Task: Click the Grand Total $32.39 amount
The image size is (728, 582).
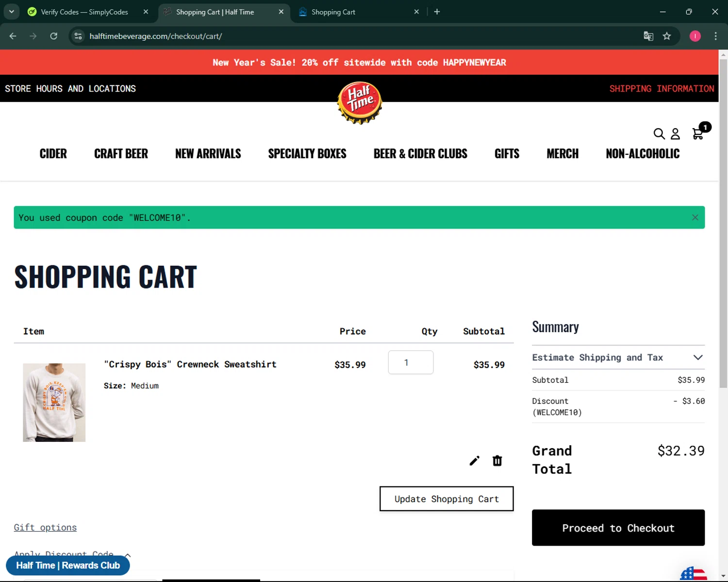Action: (x=681, y=451)
